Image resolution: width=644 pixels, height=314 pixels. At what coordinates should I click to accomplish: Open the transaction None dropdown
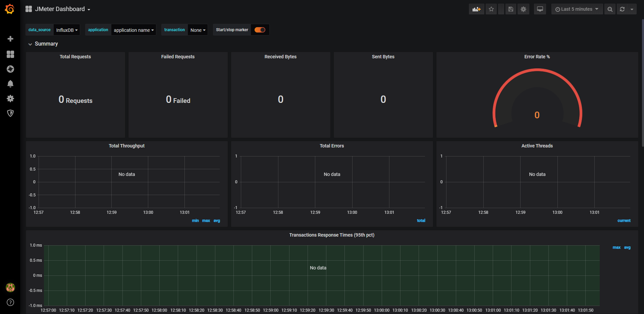(x=198, y=30)
